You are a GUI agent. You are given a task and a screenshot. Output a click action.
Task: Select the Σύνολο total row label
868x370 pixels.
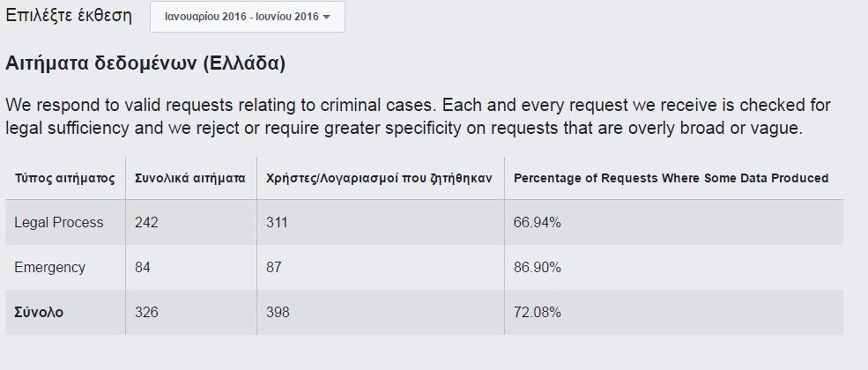click(39, 312)
